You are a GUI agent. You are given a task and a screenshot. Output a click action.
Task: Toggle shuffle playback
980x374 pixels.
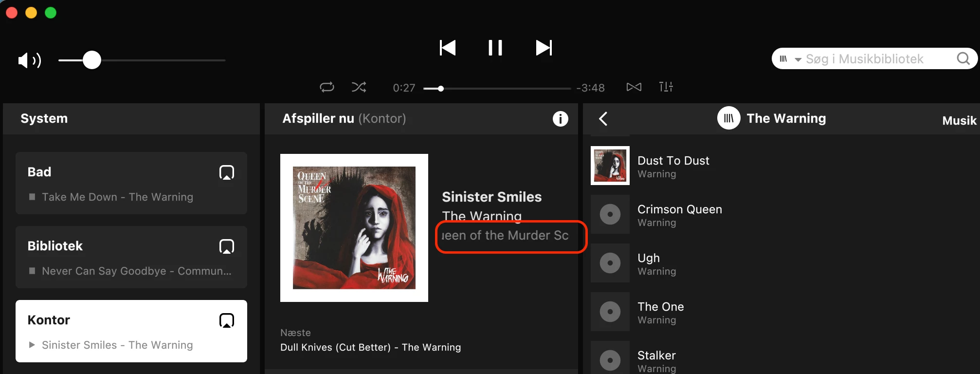pyautogui.click(x=359, y=87)
